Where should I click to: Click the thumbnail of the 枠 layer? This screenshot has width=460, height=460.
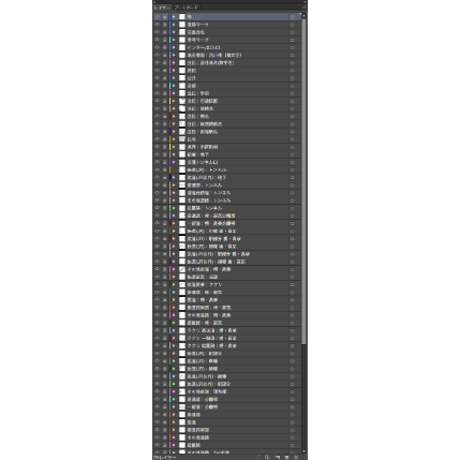click(x=182, y=16)
